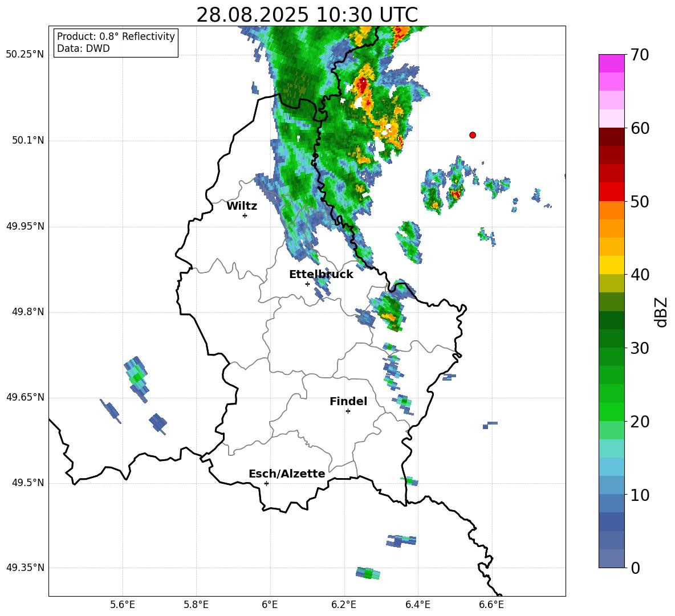
Task: Click the yellow 40 dBZ colorbar segment
Action: (x=611, y=265)
